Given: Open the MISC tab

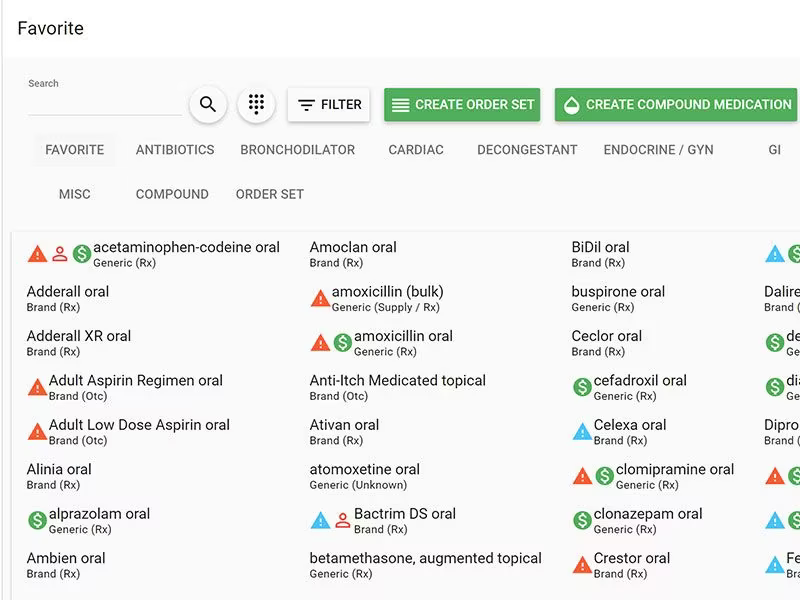Looking at the screenshot, I should coord(74,194).
